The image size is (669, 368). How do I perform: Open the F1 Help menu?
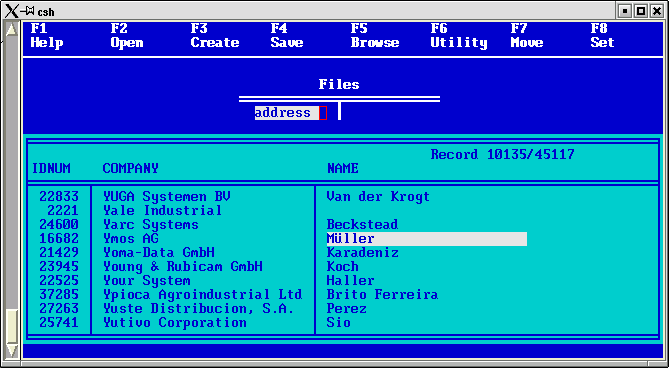click(x=47, y=35)
